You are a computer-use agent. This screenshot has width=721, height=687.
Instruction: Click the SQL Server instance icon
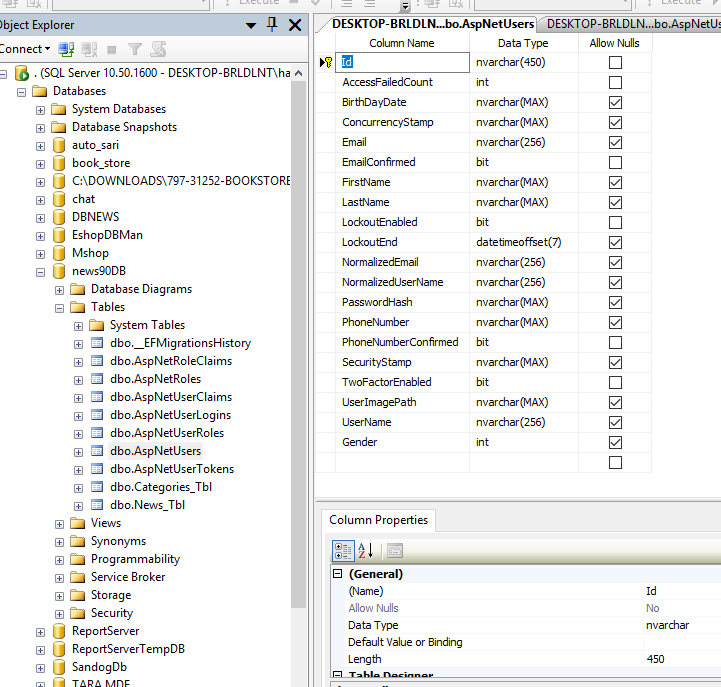point(22,73)
